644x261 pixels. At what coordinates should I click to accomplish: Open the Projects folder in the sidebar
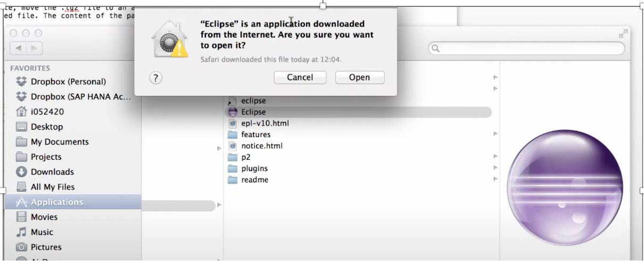(x=72, y=157)
